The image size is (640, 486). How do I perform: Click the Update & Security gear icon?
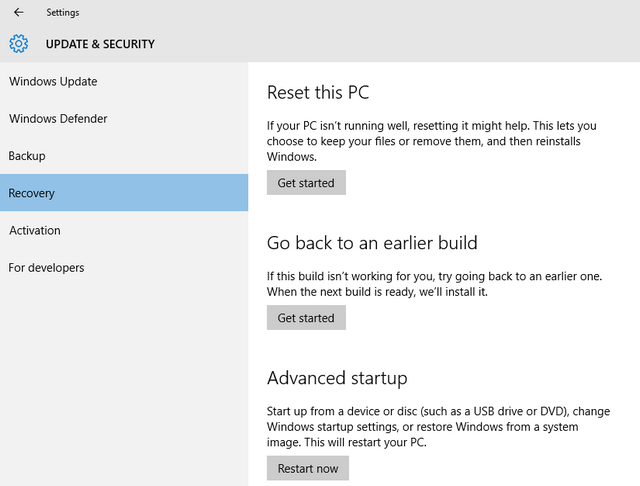click(x=19, y=44)
